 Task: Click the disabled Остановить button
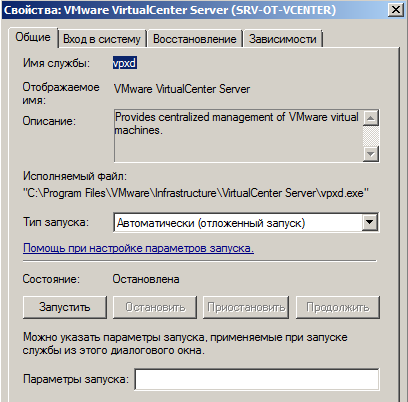point(155,307)
